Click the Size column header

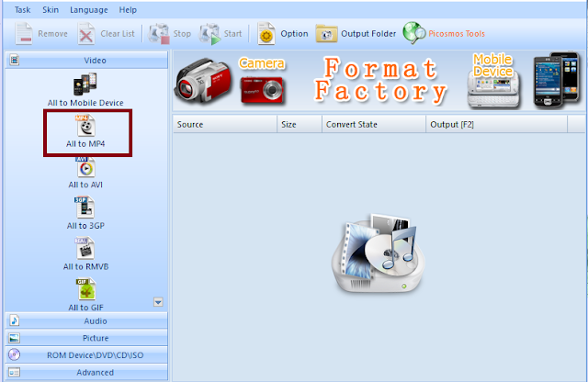click(300, 125)
